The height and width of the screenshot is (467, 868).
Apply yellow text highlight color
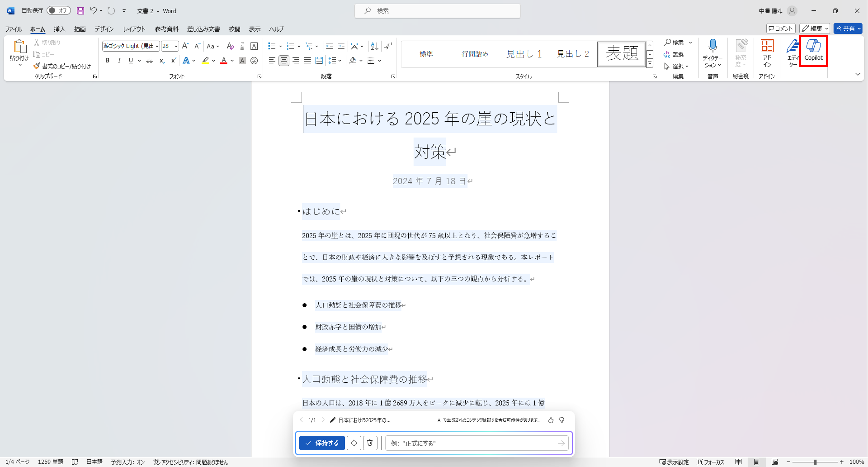coord(205,61)
